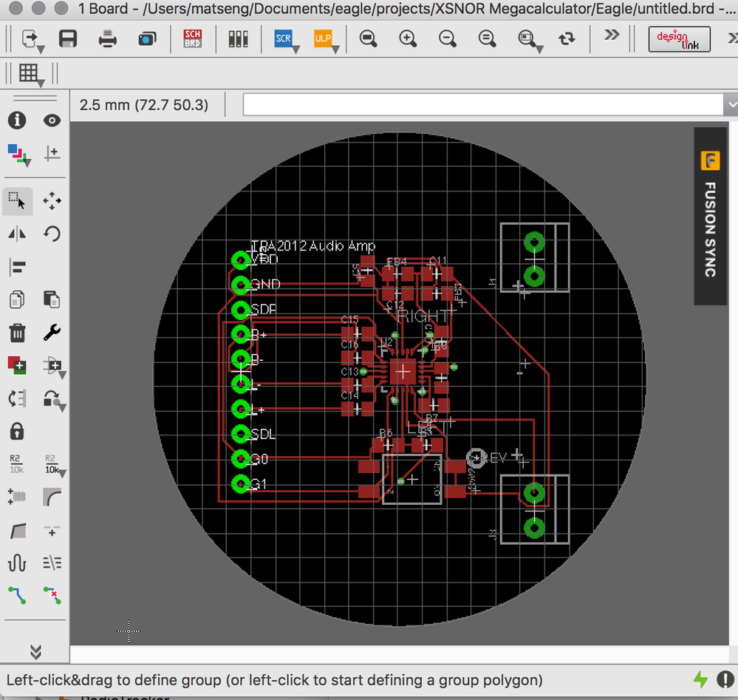Open the Fusion Sync side panel

point(710,217)
